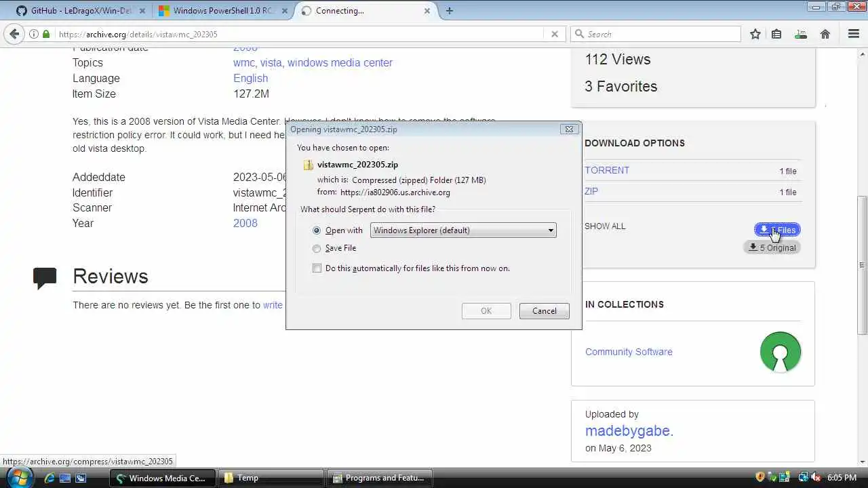Show site information for archive.org
Image resolution: width=868 pixels, height=488 pixels.
(x=33, y=34)
